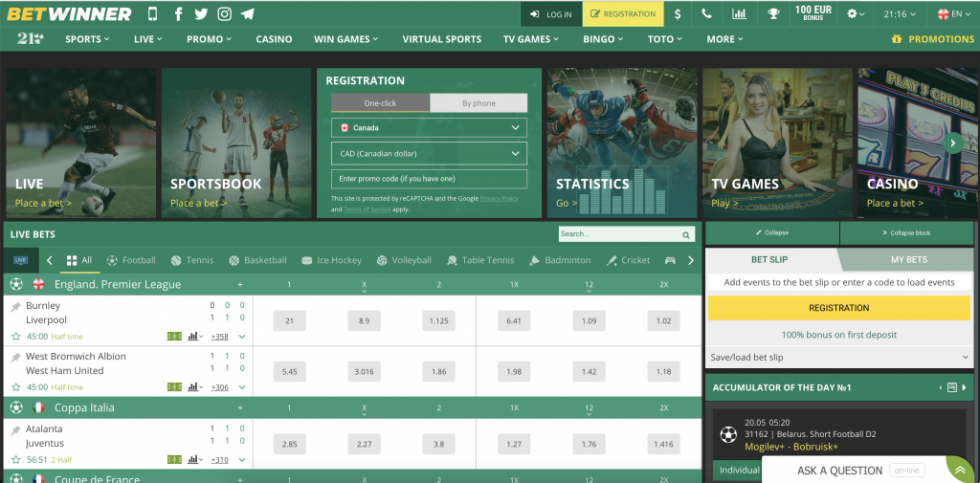Select One-click registration tab
Screen dimensions: 980x483
380,103
